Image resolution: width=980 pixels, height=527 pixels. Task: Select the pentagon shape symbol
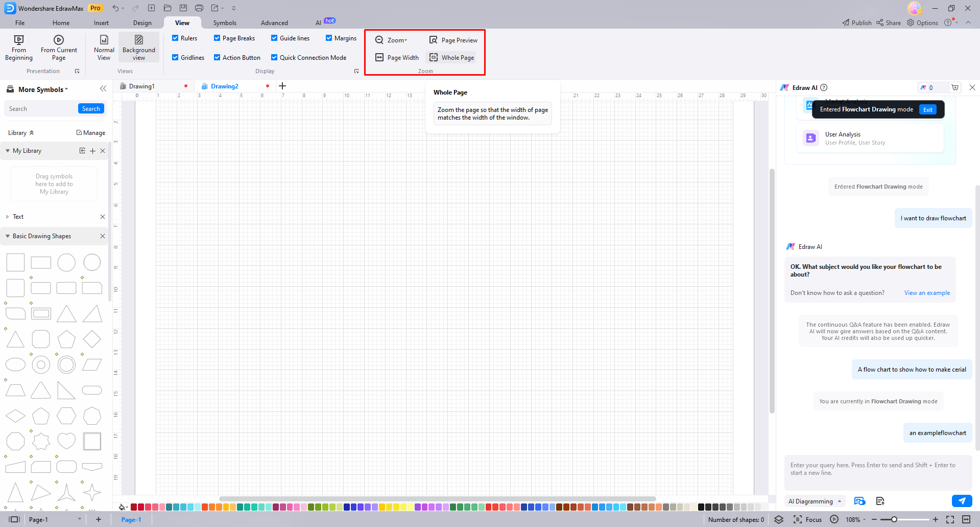coord(66,339)
